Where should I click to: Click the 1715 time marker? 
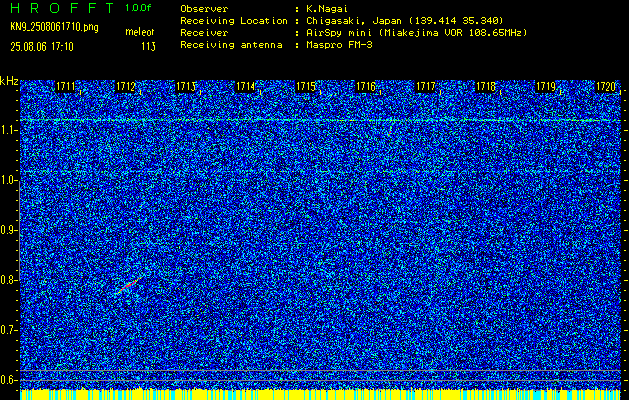pyautogui.click(x=305, y=86)
